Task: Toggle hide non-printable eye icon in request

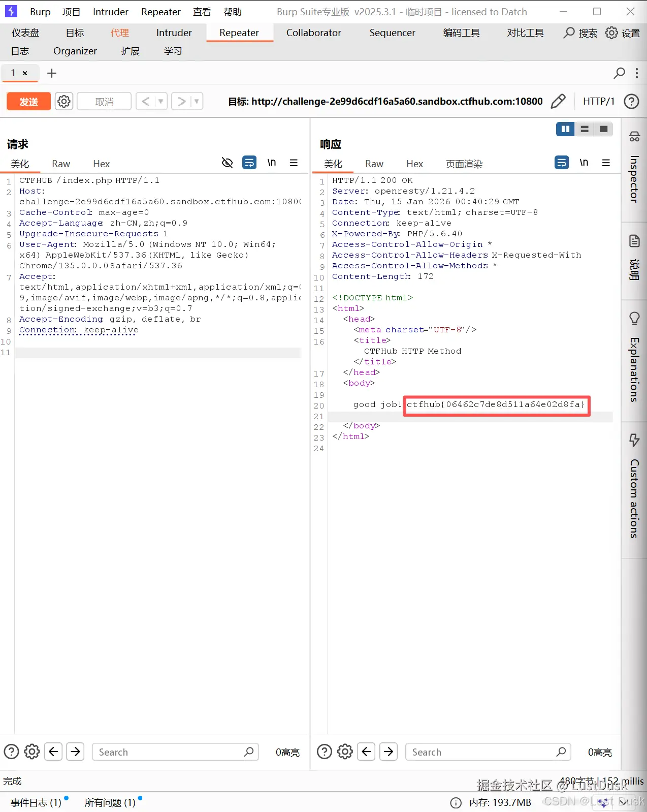Action: click(x=227, y=163)
